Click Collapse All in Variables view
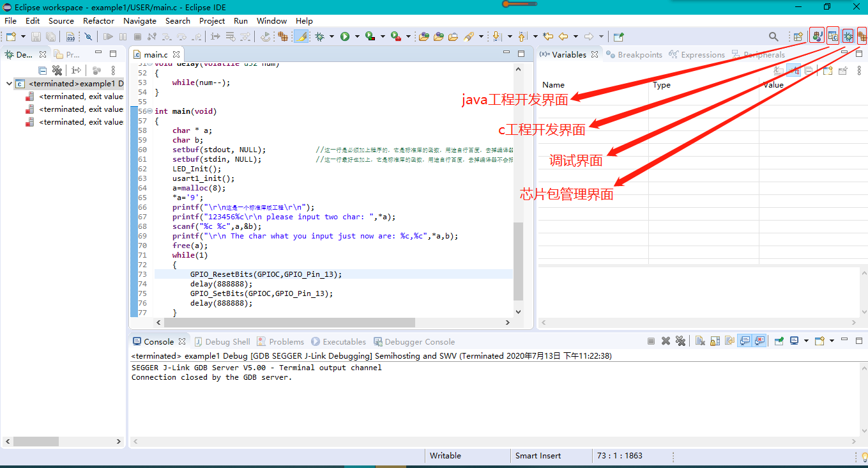The height and width of the screenshot is (468, 868). click(809, 70)
